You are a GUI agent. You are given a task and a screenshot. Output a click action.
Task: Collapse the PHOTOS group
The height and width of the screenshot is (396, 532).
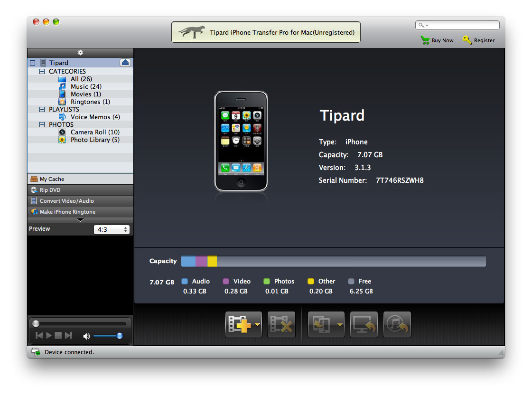pos(42,124)
